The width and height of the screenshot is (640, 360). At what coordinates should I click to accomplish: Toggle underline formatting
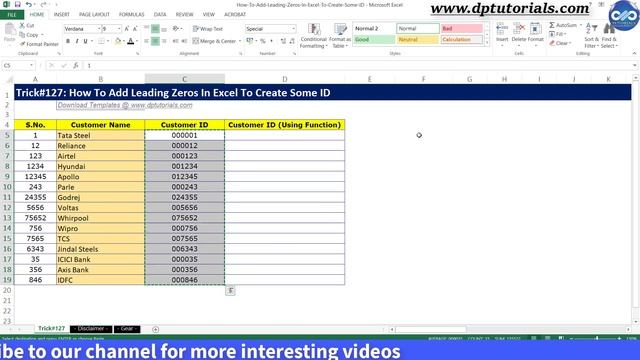(85, 41)
